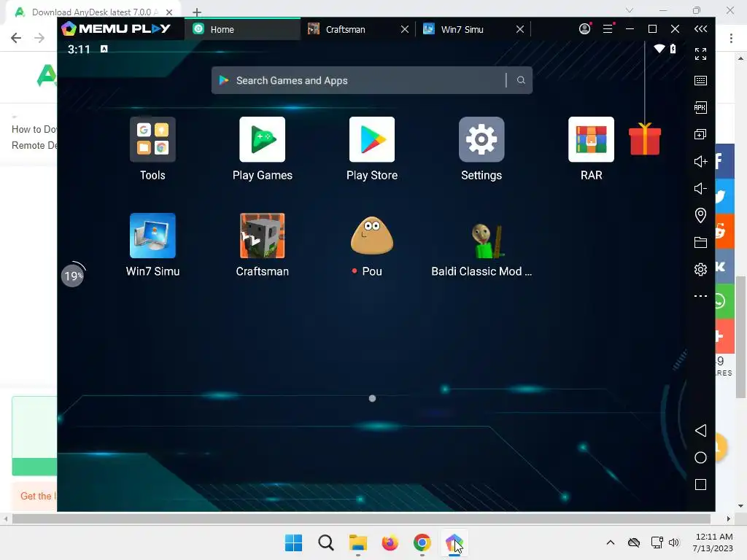This screenshot has width=747, height=560.
Task: Open Firefox from taskbar
Action: pyautogui.click(x=390, y=542)
